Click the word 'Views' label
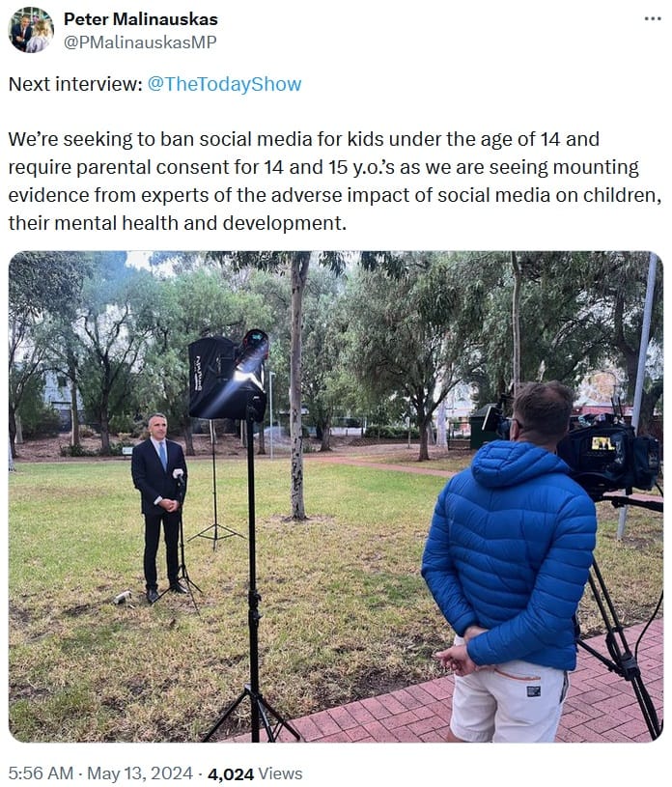Screen dimensions: 672x787 pos(281,773)
